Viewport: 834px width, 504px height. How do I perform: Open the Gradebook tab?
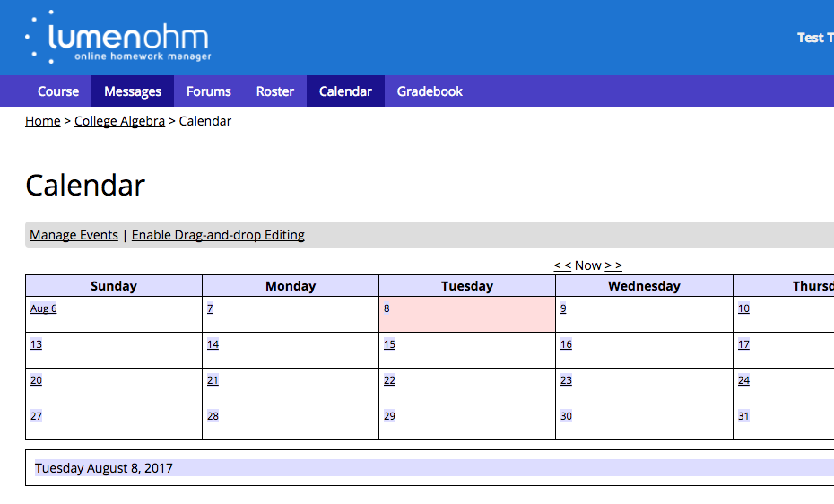pyautogui.click(x=430, y=91)
